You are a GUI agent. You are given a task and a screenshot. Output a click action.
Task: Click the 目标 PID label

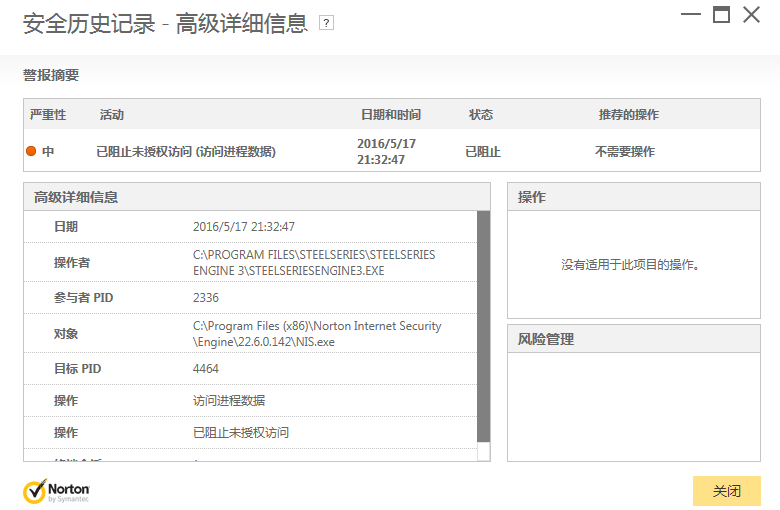point(78,369)
